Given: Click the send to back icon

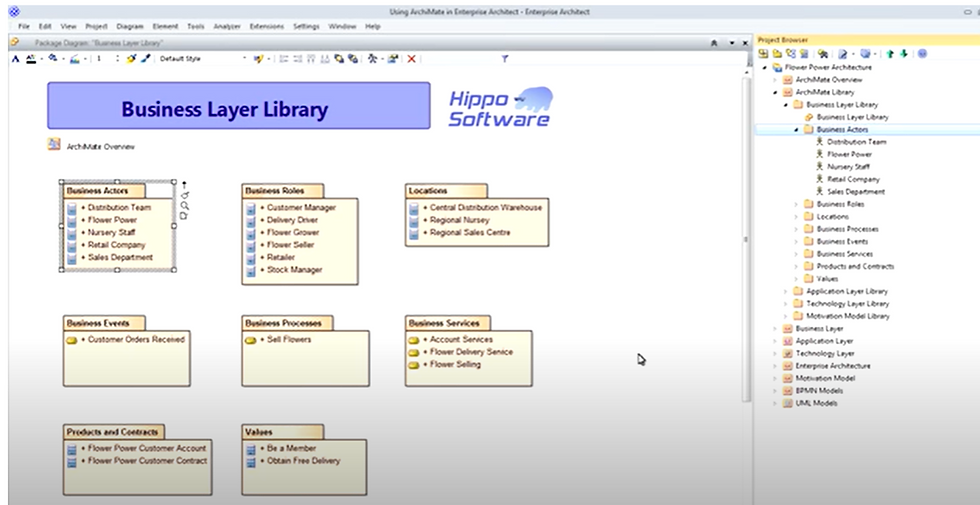Looking at the screenshot, I should click(353, 59).
